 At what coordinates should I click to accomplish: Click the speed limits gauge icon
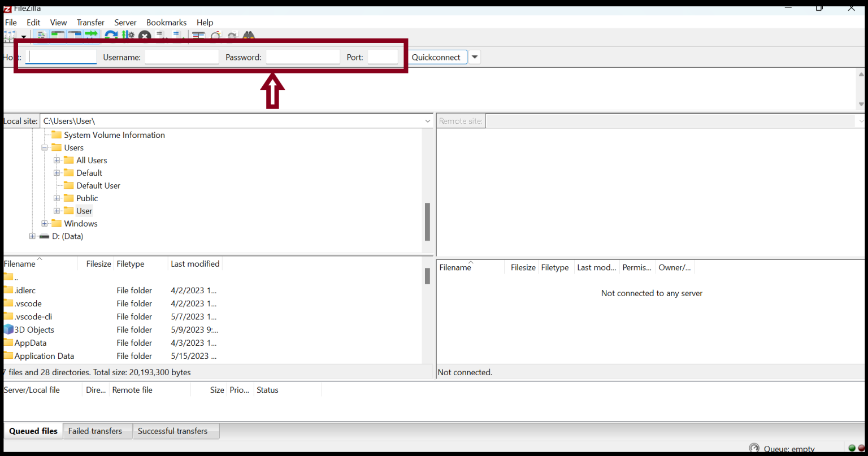tap(754, 448)
